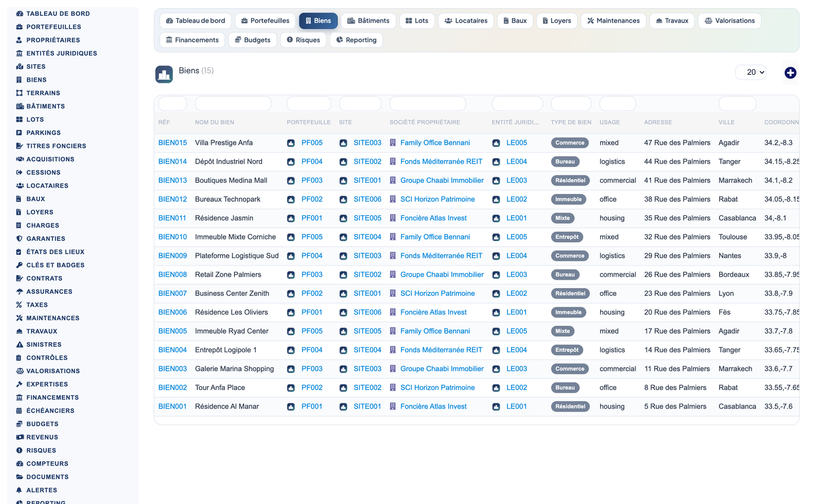Click the Propriétaires sidebar person icon

click(20, 40)
